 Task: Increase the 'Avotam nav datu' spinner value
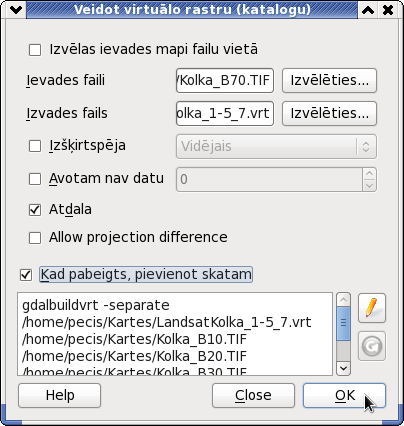click(369, 174)
